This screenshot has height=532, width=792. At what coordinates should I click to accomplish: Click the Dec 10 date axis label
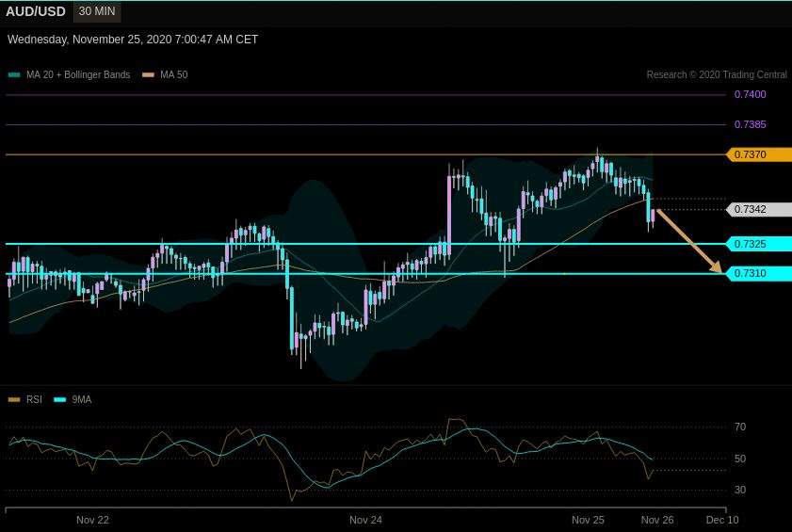point(722,520)
